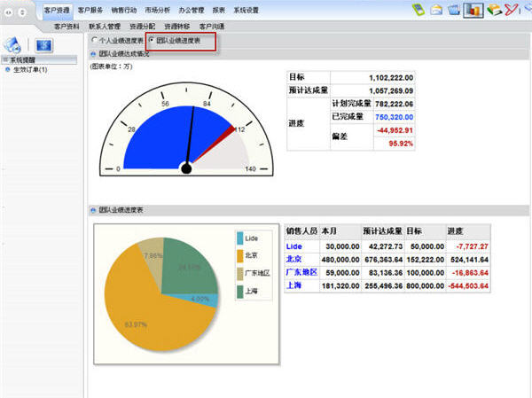Click the green 上海 pie slice
The image size is (532, 398).
coord(188,268)
